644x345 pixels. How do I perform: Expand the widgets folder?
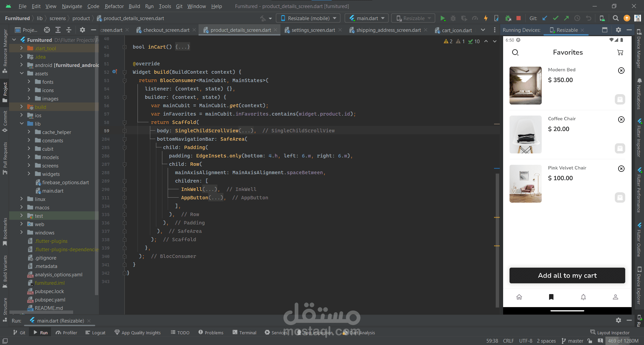(29, 174)
